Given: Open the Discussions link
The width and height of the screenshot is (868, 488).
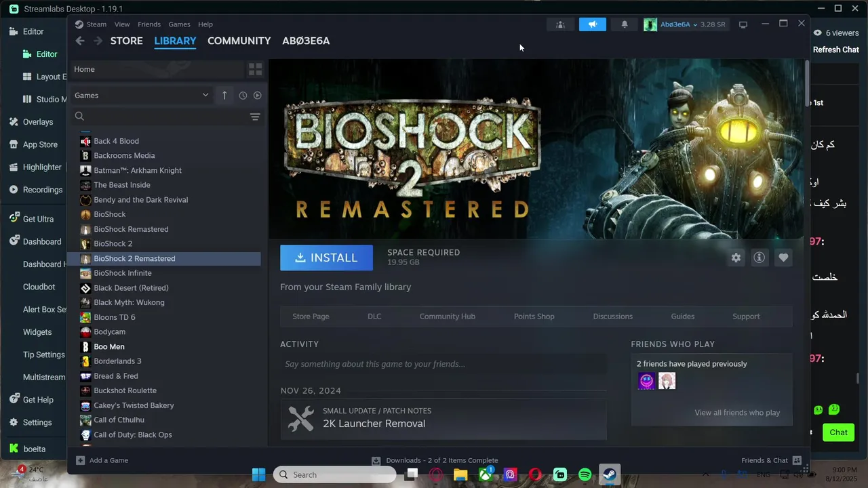Looking at the screenshot, I should tap(613, 317).
